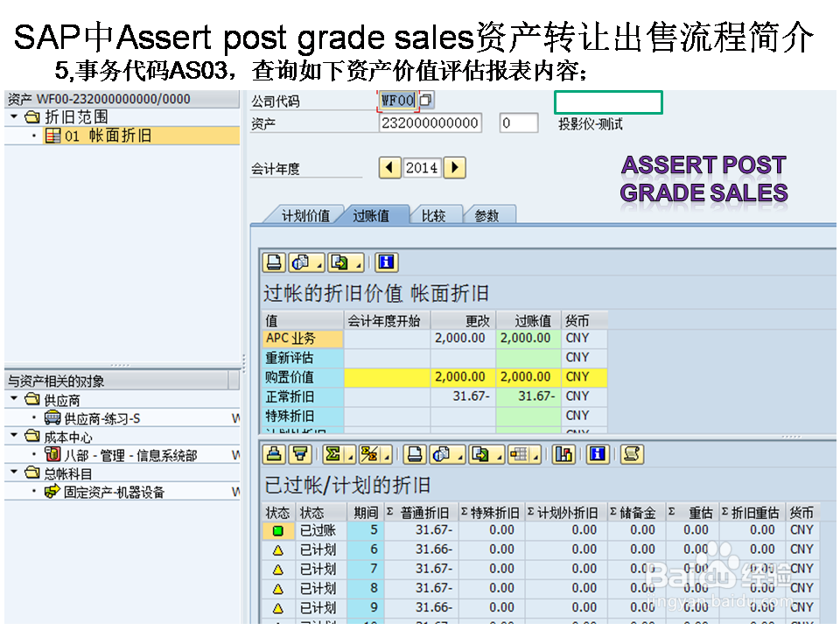The width and height of the screenshot is (840, 630).
Task: Select the 正常折旧 row label
Action: click(x=303, y=395)
